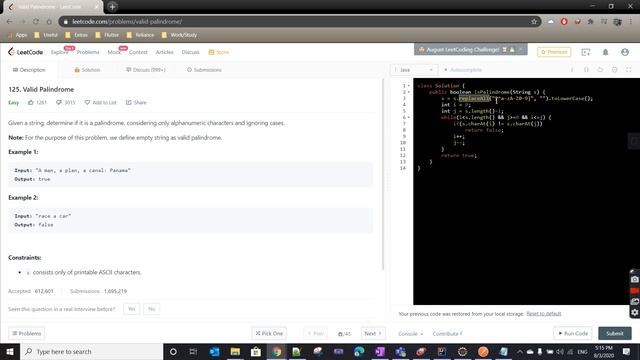Open File Explorer in the taskbar
Screen dimensions: 640x360
coord(235,351)
